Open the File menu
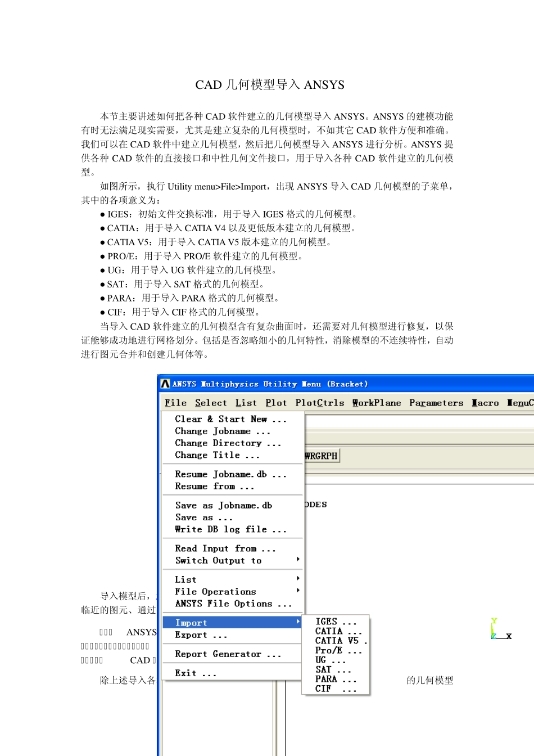The height and width of the screenshot is (756, 534). coord(175,403)
